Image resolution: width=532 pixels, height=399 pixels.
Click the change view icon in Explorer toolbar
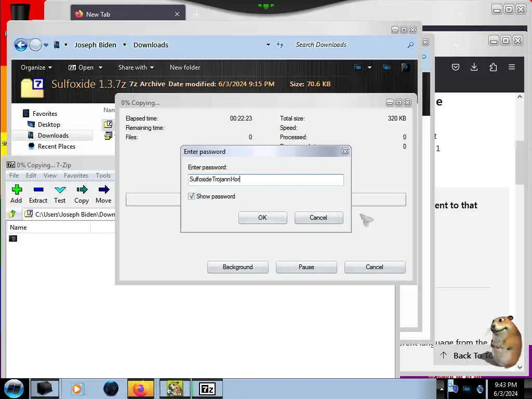coord(358,68)
